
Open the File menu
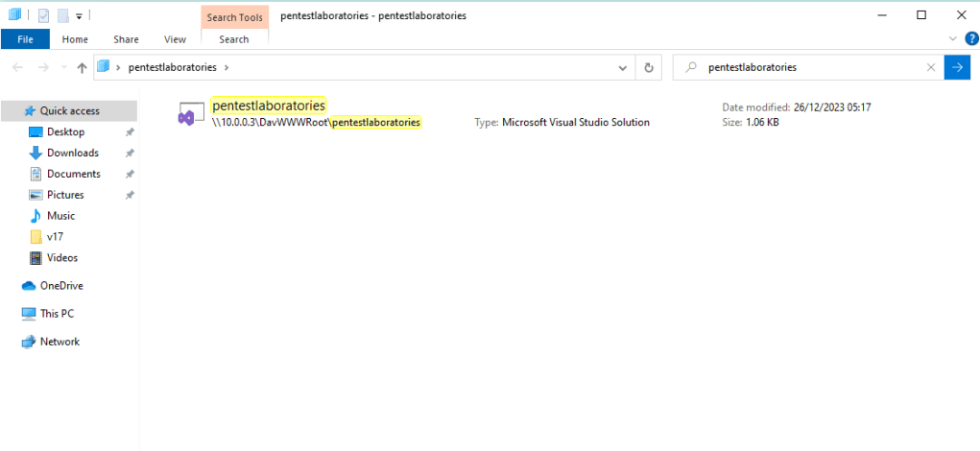pyautogui.click(x=25, y=39)
